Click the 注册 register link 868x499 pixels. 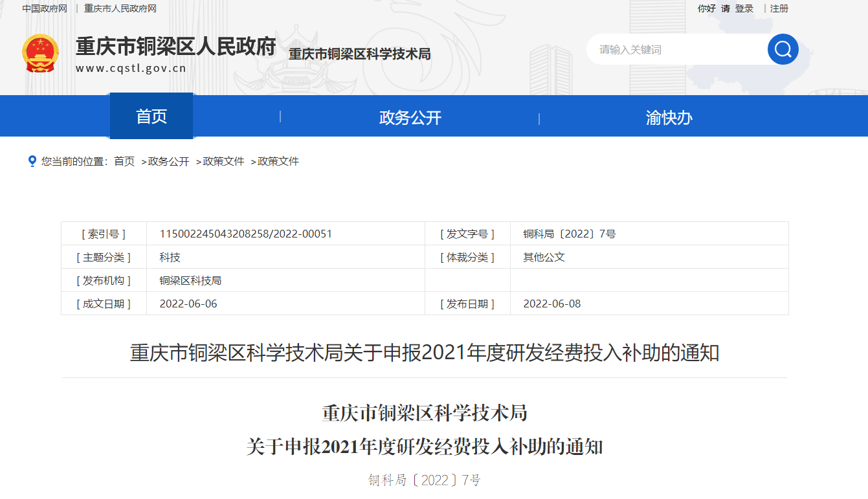click(x=779, y=8)
